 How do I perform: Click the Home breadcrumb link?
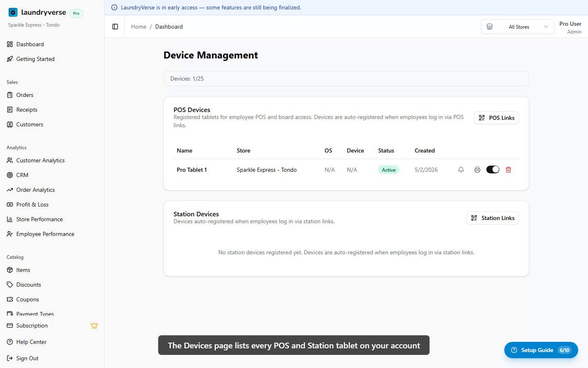(x=138, y=27)
